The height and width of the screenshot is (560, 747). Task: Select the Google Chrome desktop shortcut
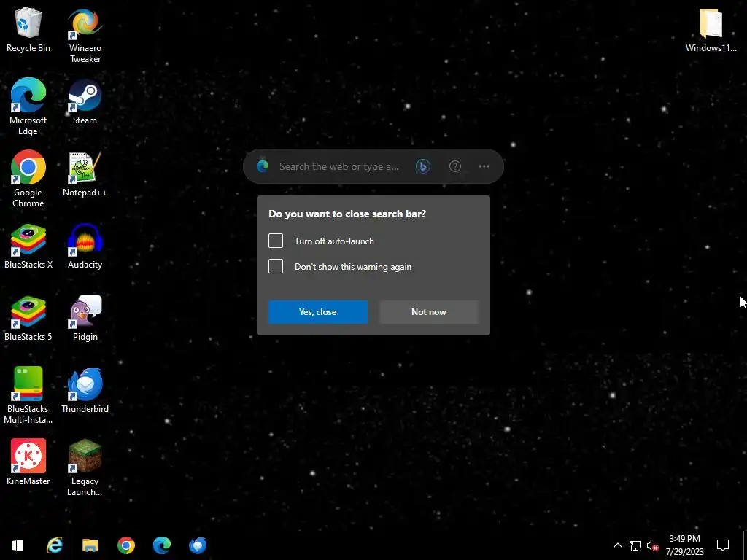[28, 179]
